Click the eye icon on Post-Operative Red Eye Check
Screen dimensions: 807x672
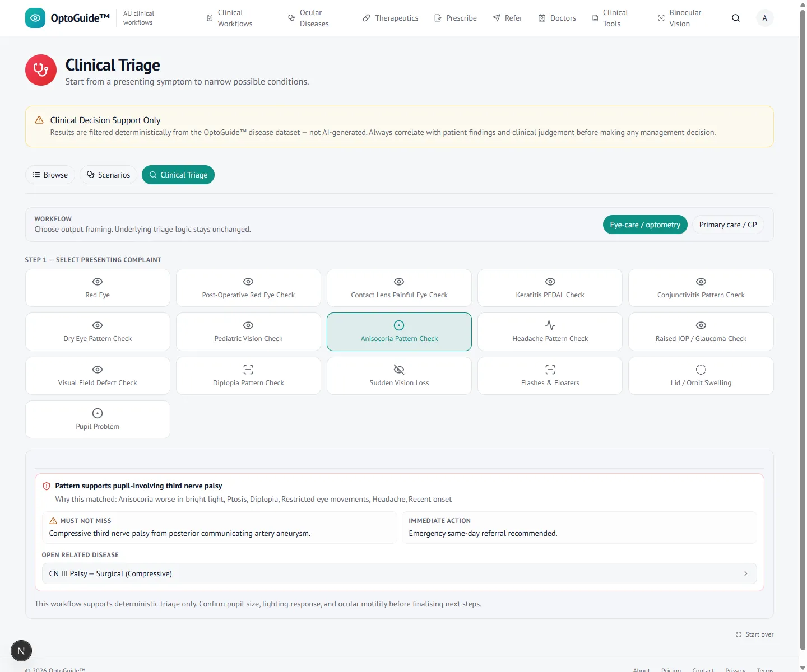click(248, 282)
